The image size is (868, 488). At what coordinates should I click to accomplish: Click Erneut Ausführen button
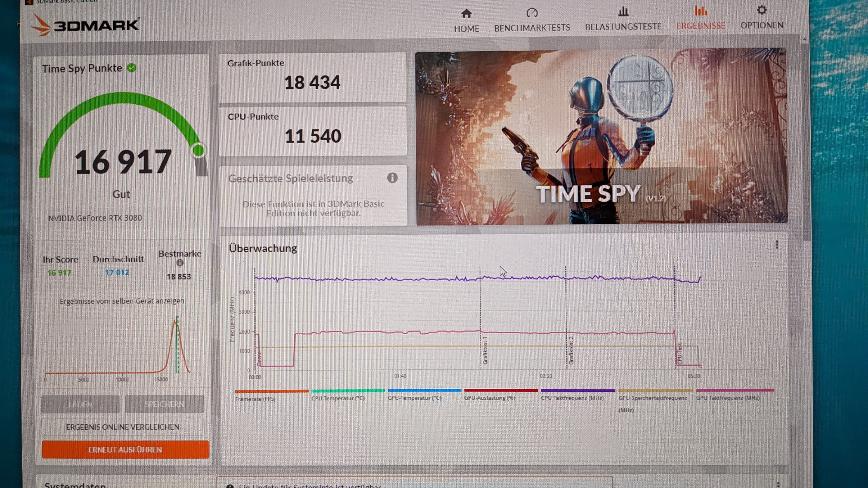pyautogui.click(x=125, y=450)
